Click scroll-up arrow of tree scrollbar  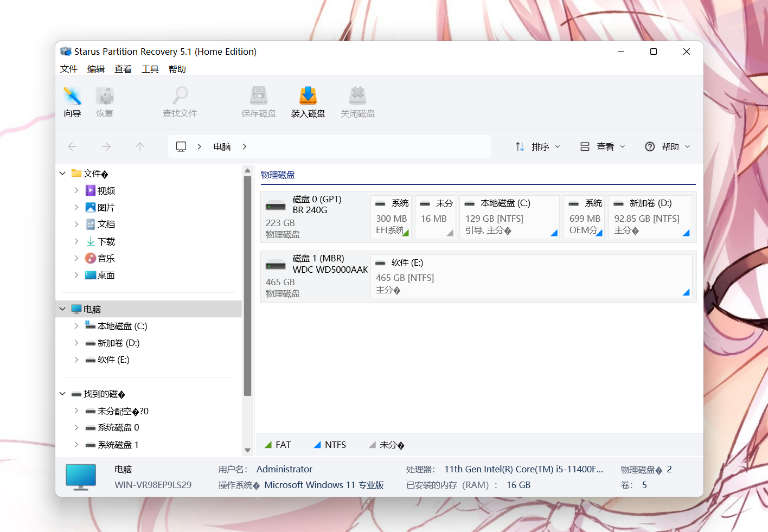click(x=248, y=170)
